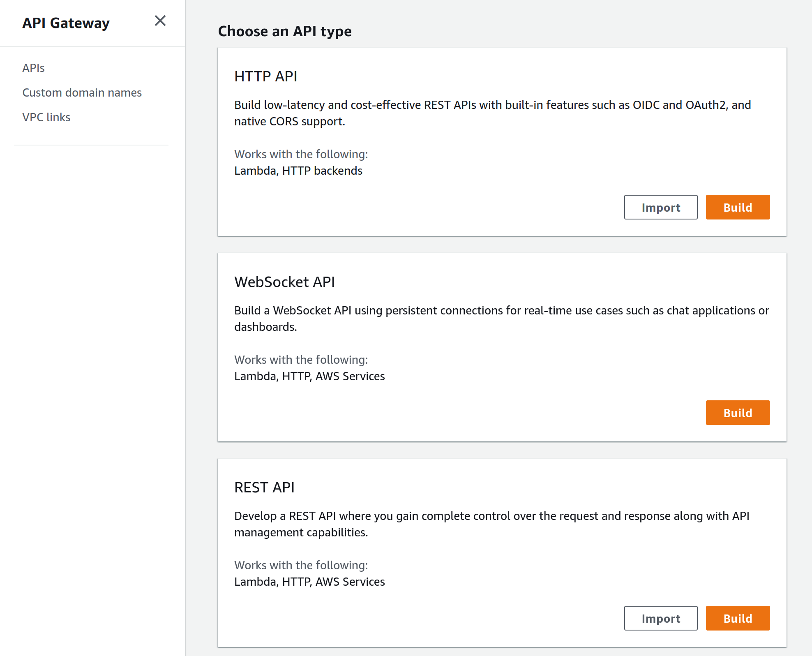Select the WebSocket API card title
The height and width of the screenshot is (656, 812).
coord(285,282)
